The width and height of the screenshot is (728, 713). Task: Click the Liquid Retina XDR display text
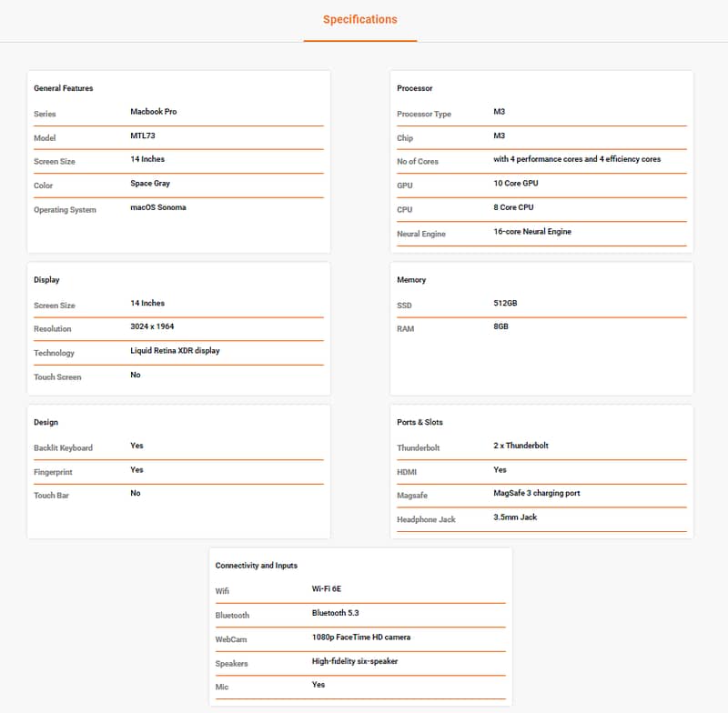(x=175, y=351)
